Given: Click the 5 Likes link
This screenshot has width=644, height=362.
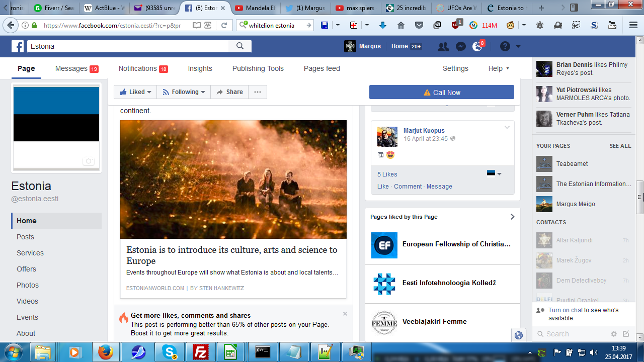Looking at the screenshot, I should [387, 174].
